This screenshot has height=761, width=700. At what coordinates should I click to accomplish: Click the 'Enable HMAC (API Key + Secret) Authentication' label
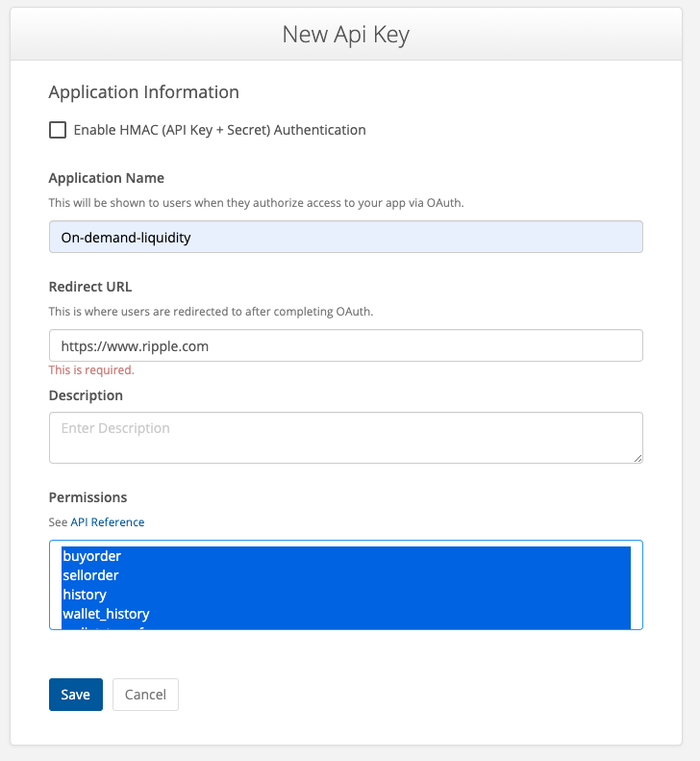[219, 130]
